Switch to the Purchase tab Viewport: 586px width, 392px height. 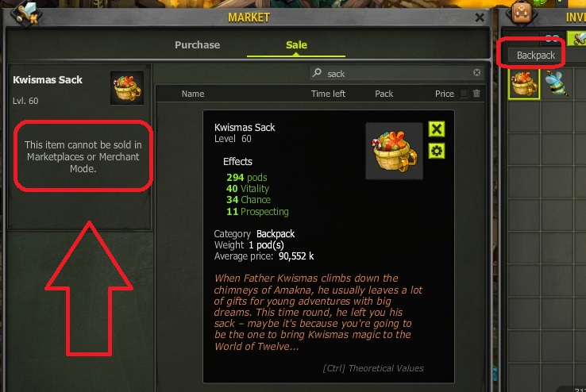(198, 44)
